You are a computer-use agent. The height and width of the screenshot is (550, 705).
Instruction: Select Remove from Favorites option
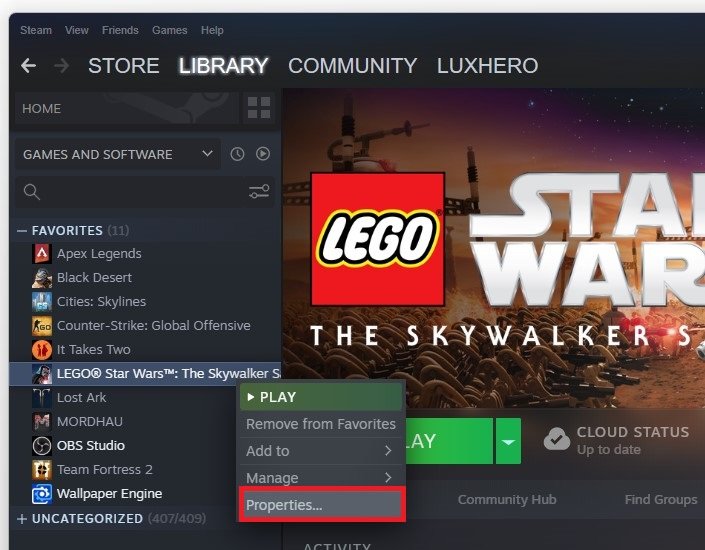tap(321, 424)
